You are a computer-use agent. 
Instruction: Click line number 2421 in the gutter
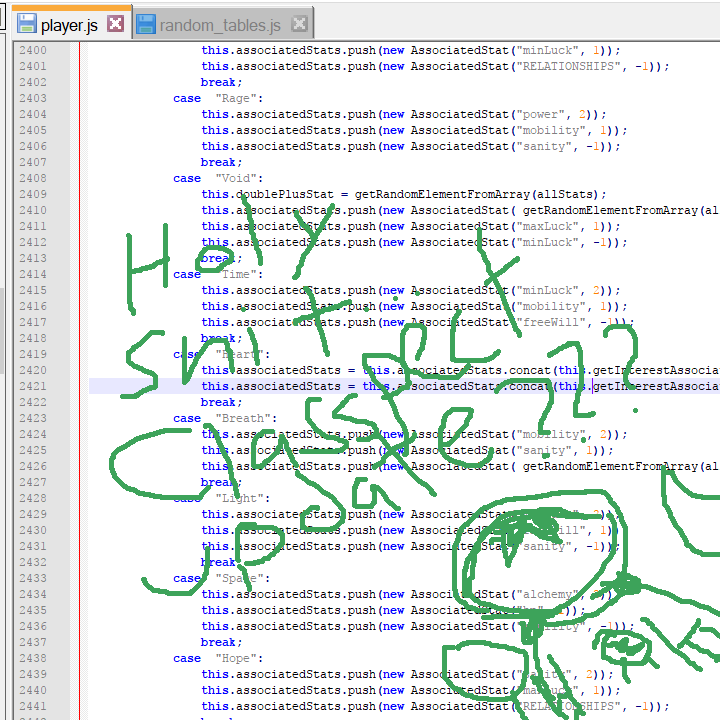tap(32, 386)
